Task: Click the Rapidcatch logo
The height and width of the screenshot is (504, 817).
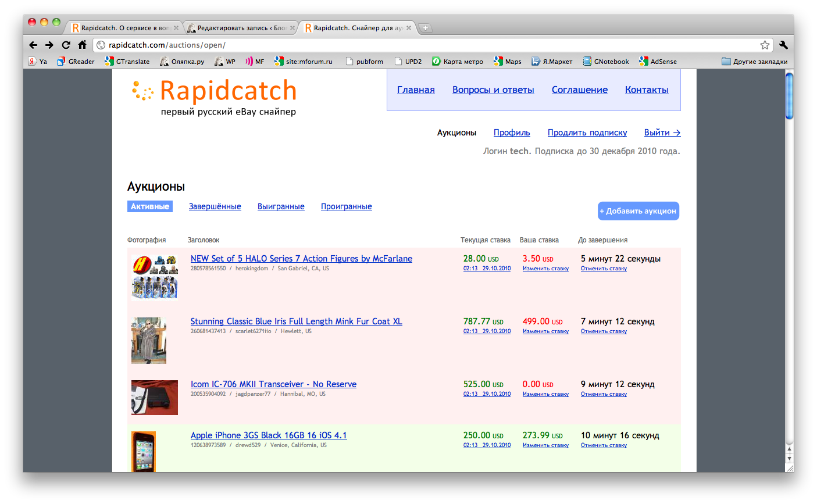Action: (215, 96)
